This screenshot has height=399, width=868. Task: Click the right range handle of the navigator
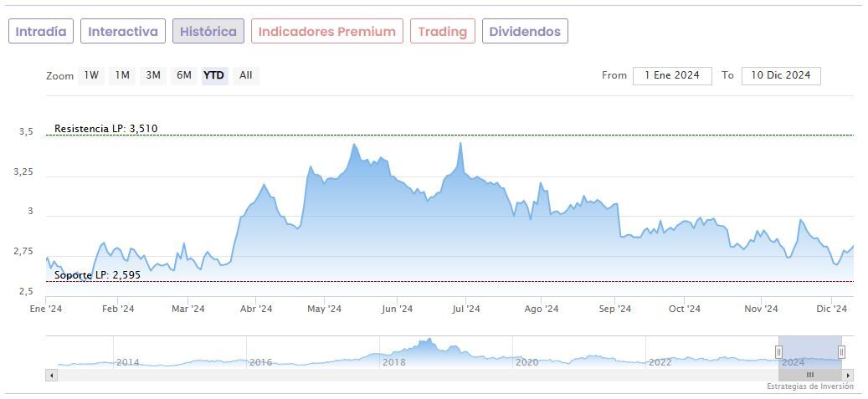pos(841,352)
